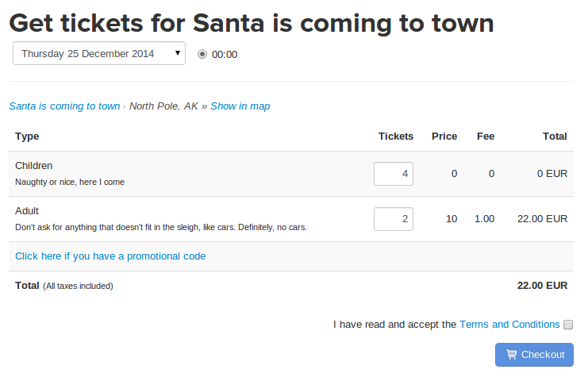Open the Santa is coming to town link

pos(64,106)
